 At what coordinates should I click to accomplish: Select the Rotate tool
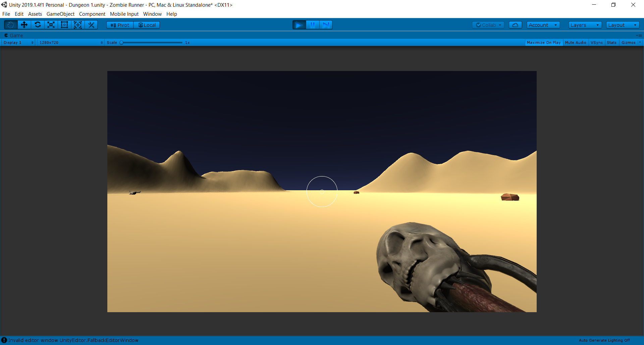[x=38, y=25]
